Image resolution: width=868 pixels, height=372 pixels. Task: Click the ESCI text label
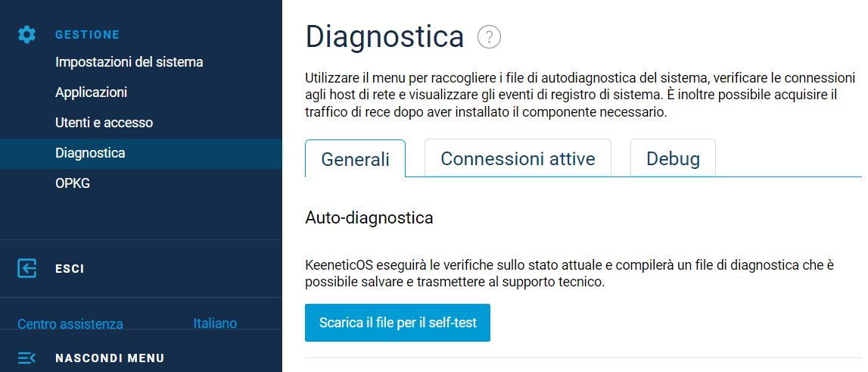click(x=70, y=269)
